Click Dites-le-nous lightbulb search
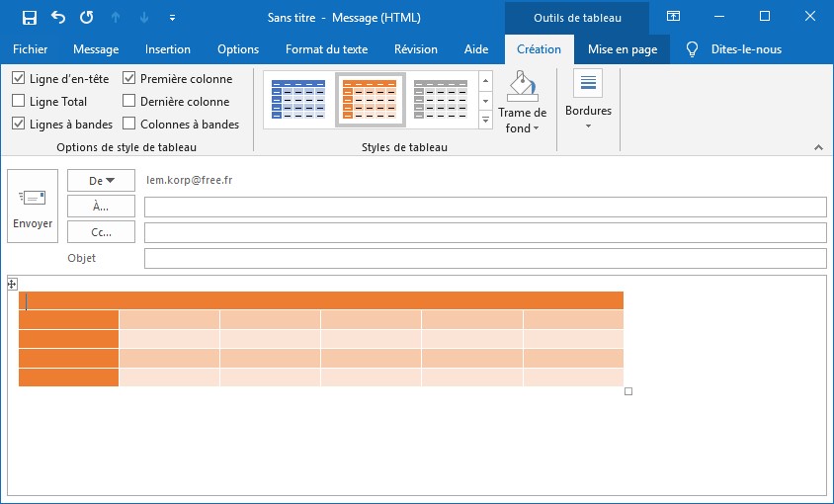The width and height of the screenshot is (834, 504). pos(736,49)
